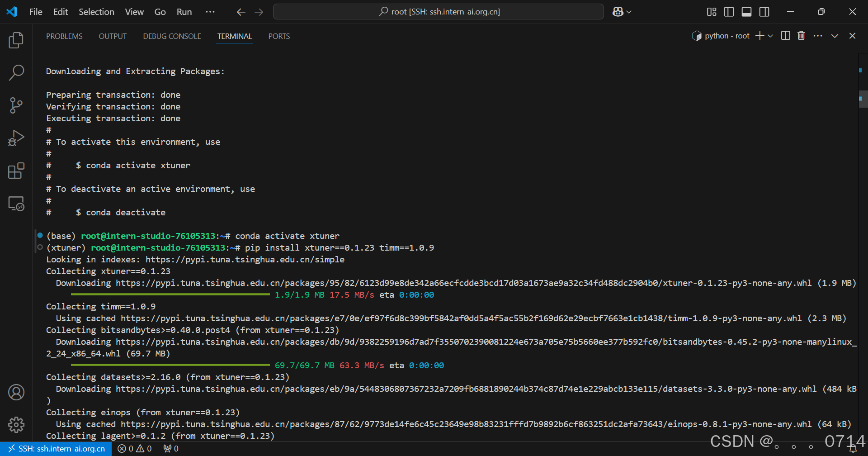This screenshot has height=456, width=868.
Task: Open the Copilot chat icon
Action: 618,12
